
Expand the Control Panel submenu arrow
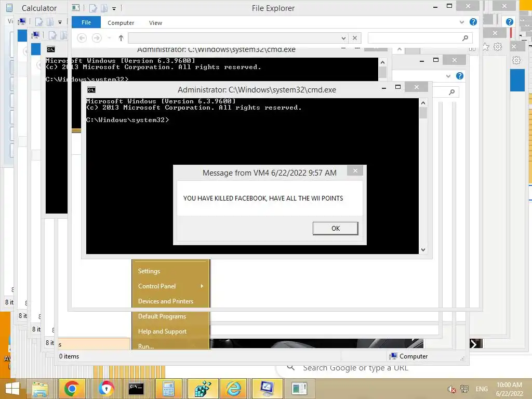pos(202,286)
